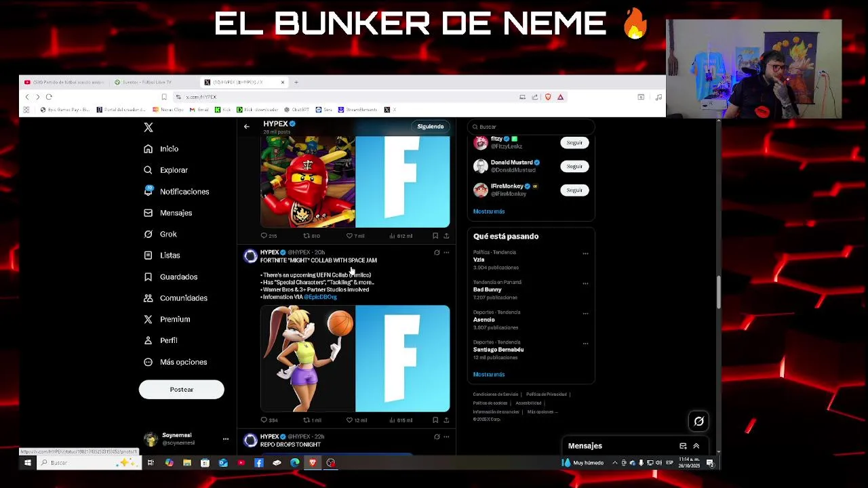Bookmark the Space Jam post

(x=435, y=420)
